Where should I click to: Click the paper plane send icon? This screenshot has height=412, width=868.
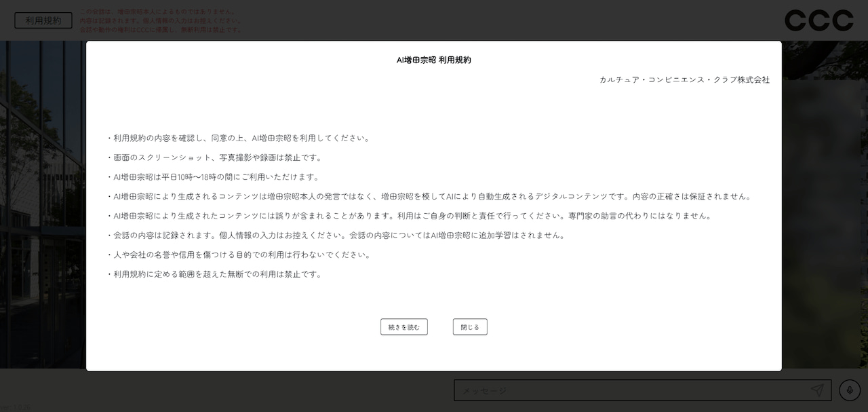(817, 390)
